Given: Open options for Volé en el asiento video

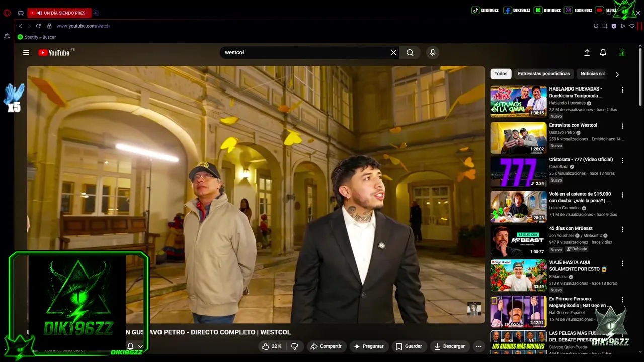Looking at the screenshot, I should [x=622, y=195].
